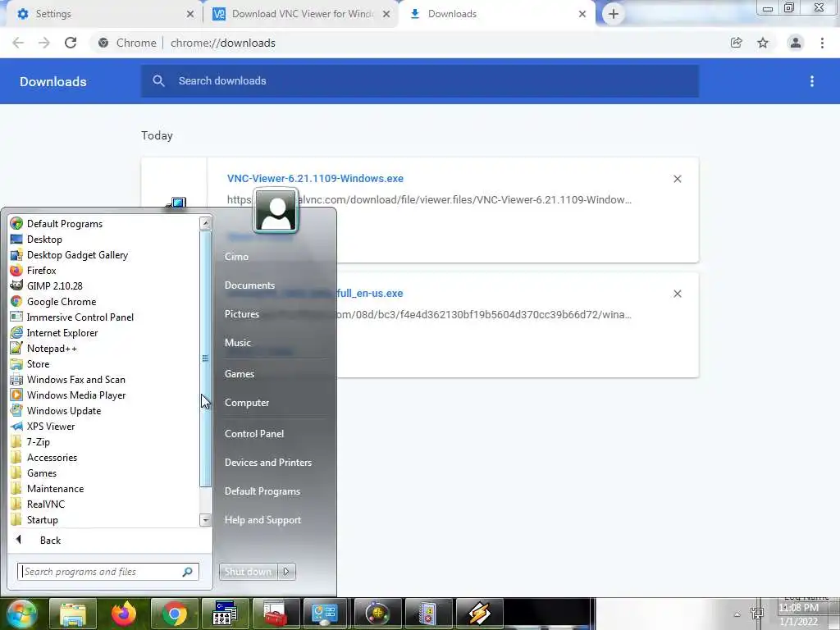Remove VNC-Viewer download from list
840x630 pixels.
coord(677,179)
